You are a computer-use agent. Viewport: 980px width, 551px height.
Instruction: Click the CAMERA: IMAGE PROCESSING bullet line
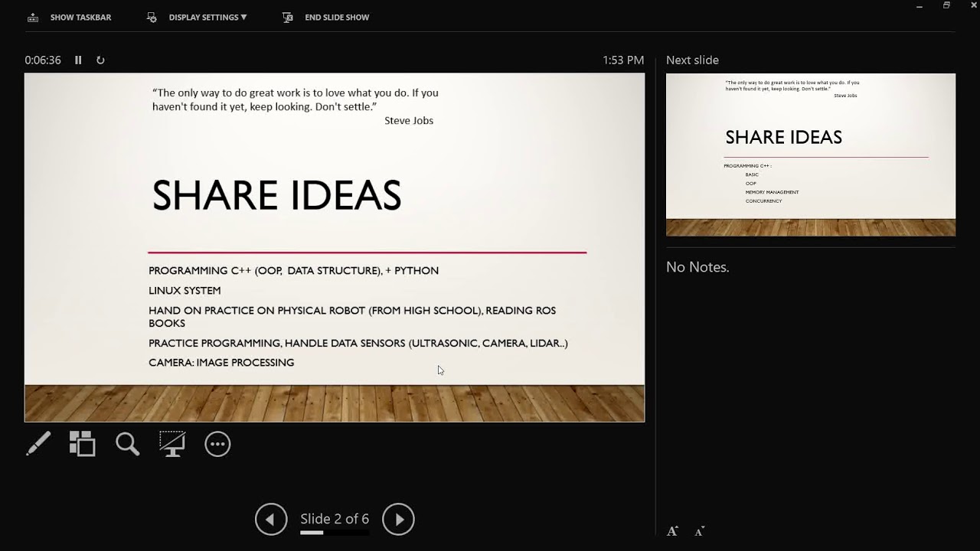pyautogui.click(x=221, y=363)
